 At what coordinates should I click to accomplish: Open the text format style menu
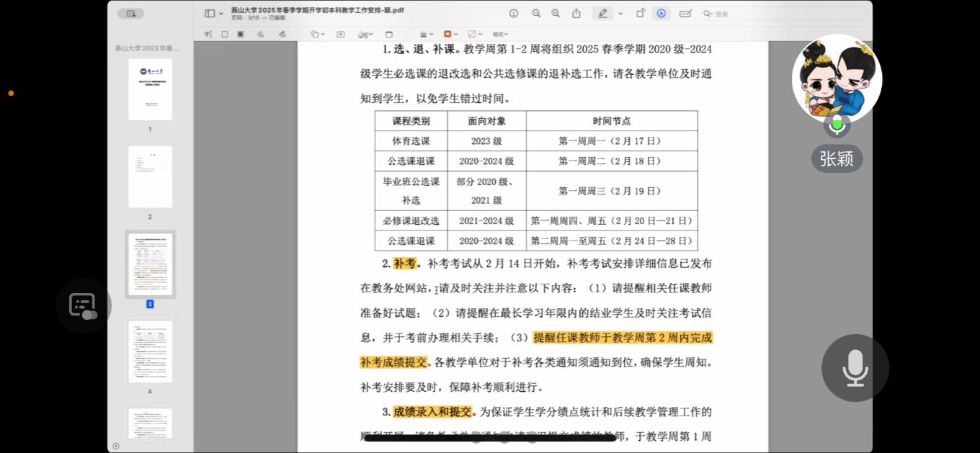pyautogui.click(x=500, y=34)
